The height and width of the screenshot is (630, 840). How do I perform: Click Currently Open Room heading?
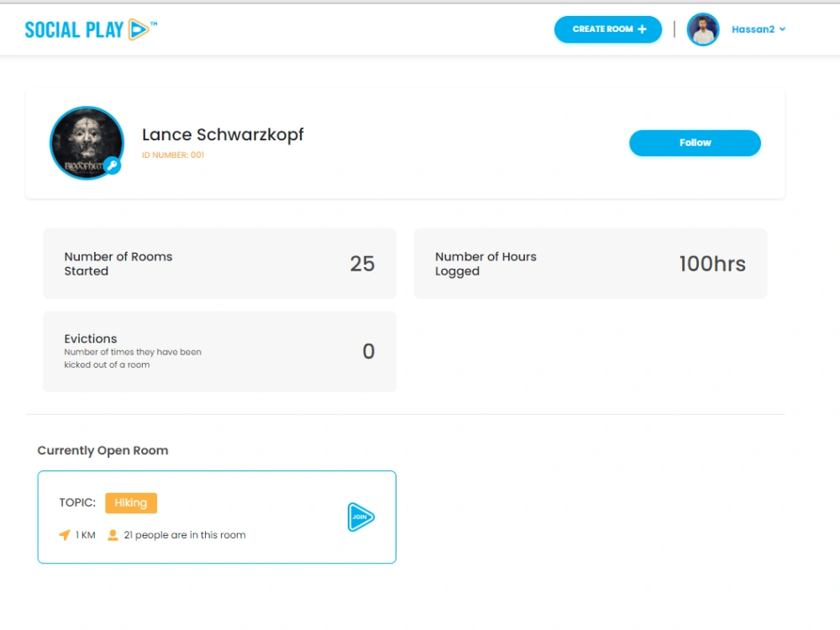102,450
